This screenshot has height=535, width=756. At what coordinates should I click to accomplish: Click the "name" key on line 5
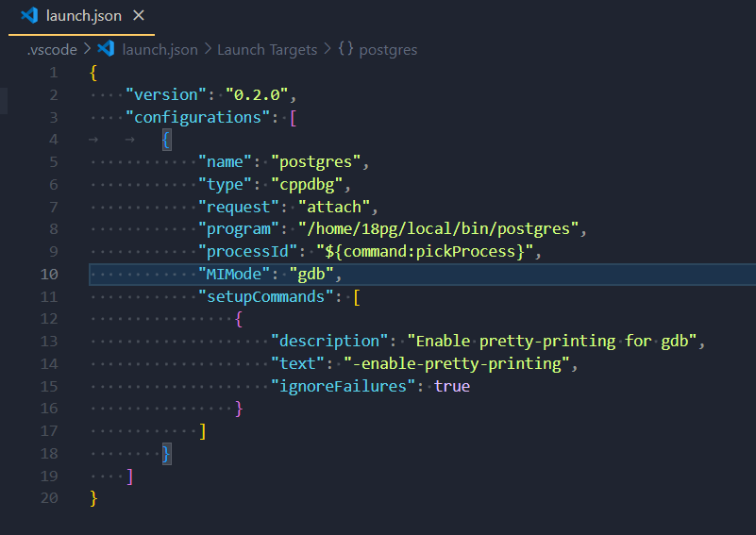pyautogui.click(x=225, y=162)
